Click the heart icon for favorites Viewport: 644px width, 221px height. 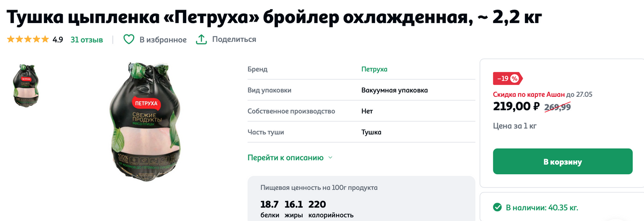[x=128, y=40]
